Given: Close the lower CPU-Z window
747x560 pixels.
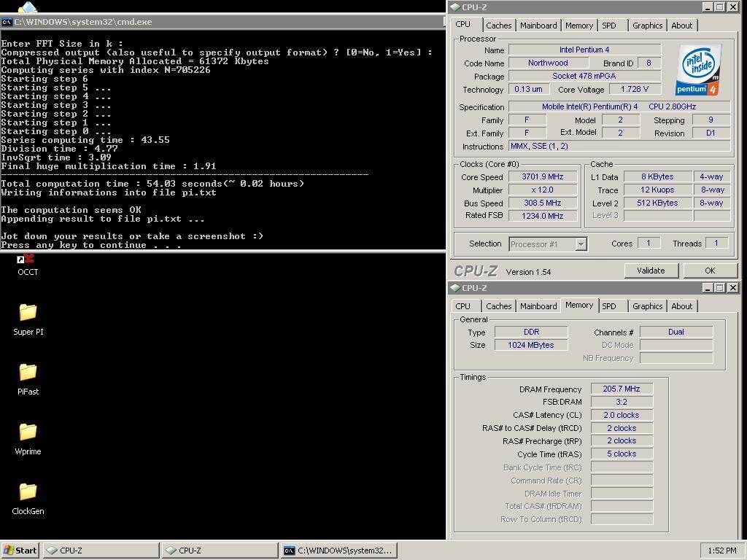Looking at the screenshot, I should (x=733, y=288).
